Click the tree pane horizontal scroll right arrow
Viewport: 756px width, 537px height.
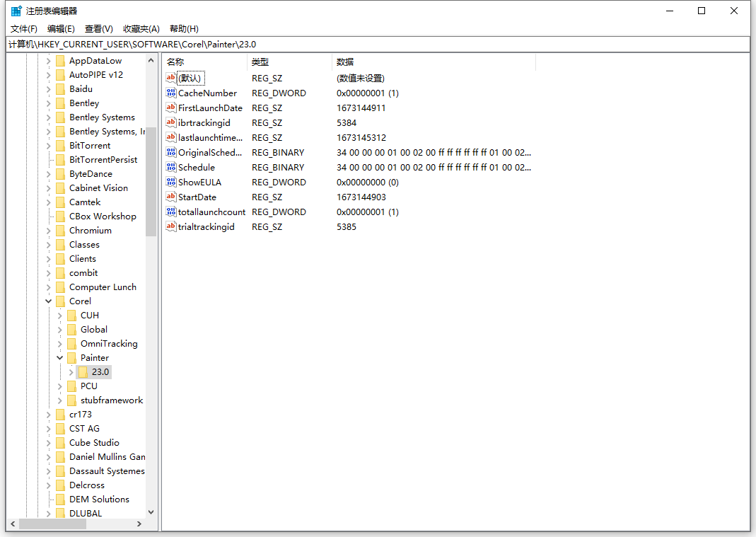(139, 524)
